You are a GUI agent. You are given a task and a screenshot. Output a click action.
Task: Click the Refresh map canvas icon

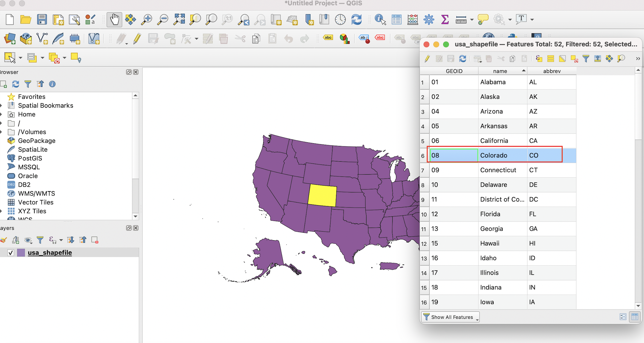point(356,20)
